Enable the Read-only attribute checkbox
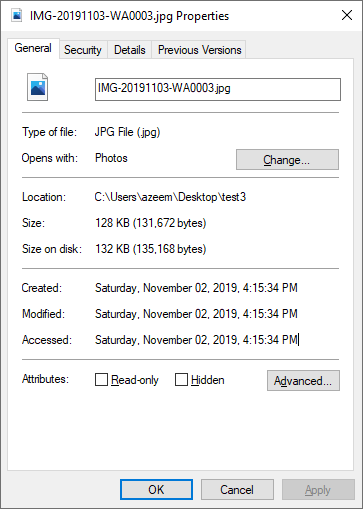Screen dimensions: 363x509 101,379
